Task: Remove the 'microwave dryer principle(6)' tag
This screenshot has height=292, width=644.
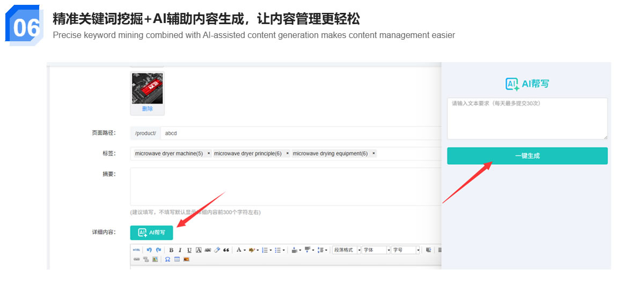Action: click(287, 154)
